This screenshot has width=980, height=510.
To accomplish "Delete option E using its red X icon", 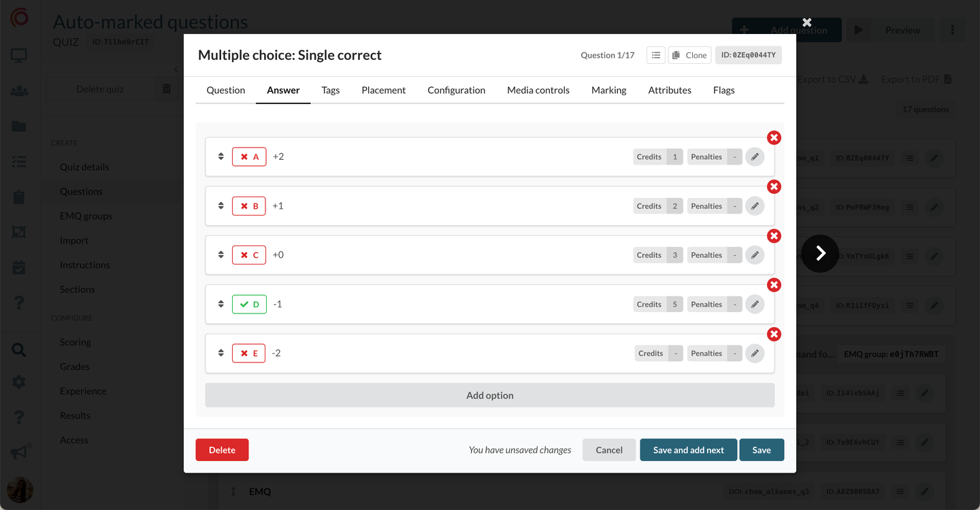I will (x=774, y=335).
